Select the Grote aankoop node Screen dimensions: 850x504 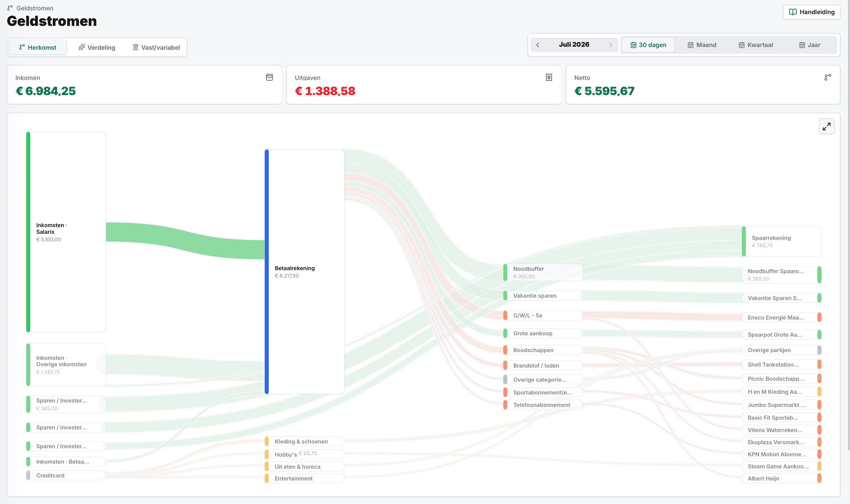(x=543, y=333)
